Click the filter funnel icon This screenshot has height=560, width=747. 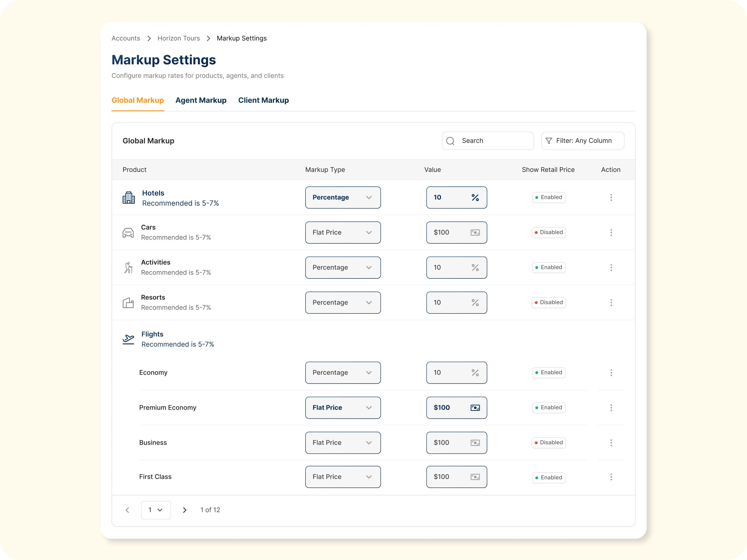(549, 141)
